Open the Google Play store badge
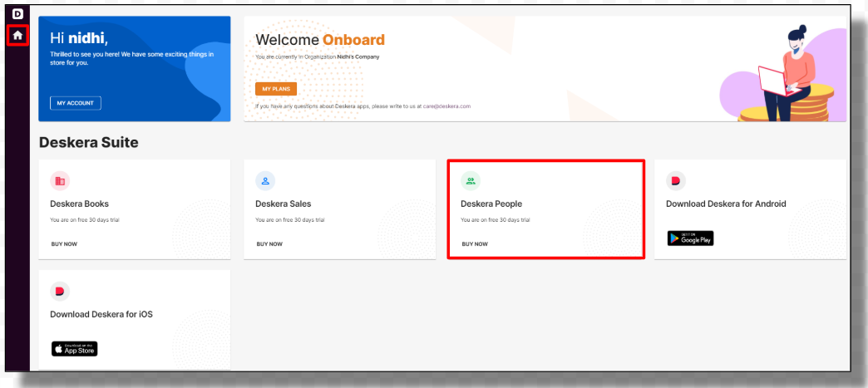 pos(690,238)
